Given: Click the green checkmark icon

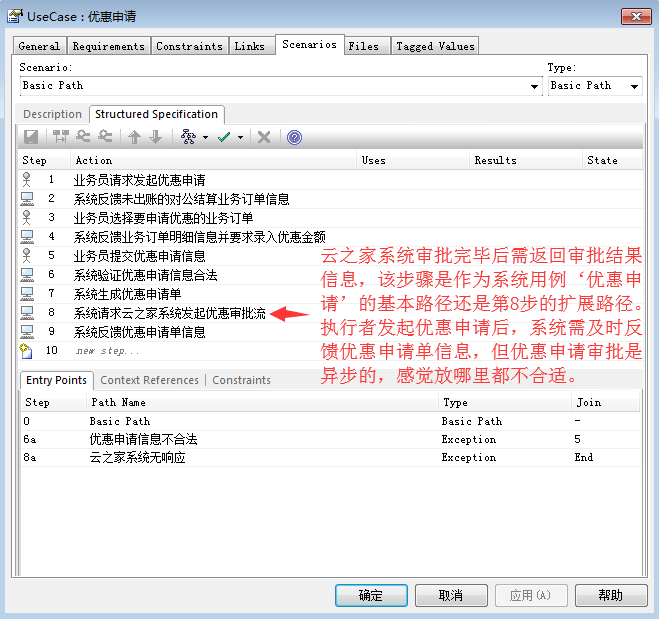Looking at the screenshot, I should pyautogui.click(x=224, y=137).
